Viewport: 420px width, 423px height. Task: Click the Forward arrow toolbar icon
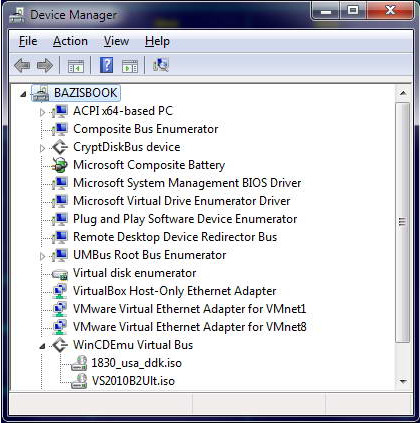click(45, 65)
